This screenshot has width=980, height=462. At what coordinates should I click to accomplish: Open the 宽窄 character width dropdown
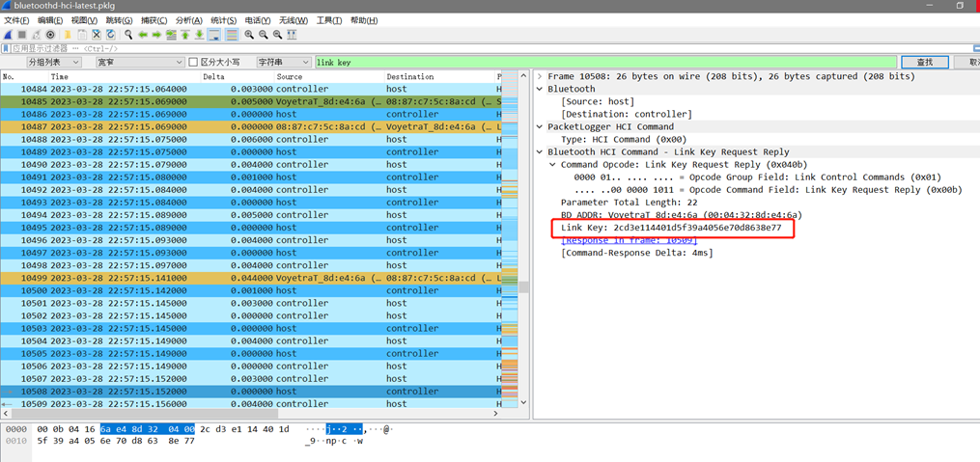(x=140, y=63)
